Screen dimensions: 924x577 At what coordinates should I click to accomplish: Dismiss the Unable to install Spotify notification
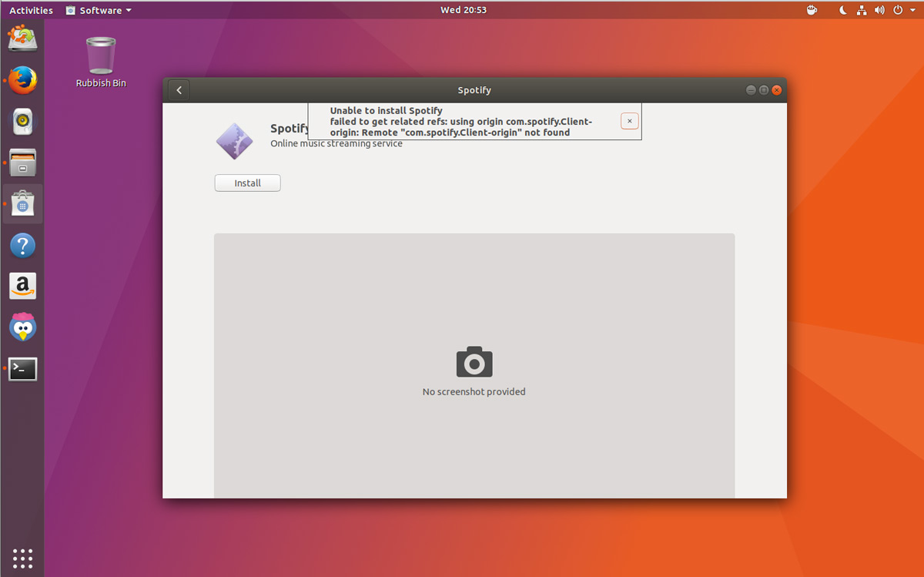tap(629, 121)
